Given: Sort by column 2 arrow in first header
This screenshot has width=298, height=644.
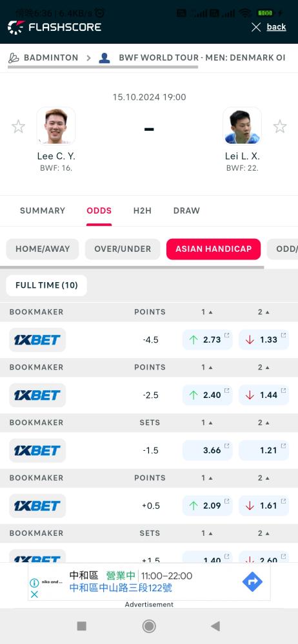Looking at the screenshot, I should (x=268, y=312).
